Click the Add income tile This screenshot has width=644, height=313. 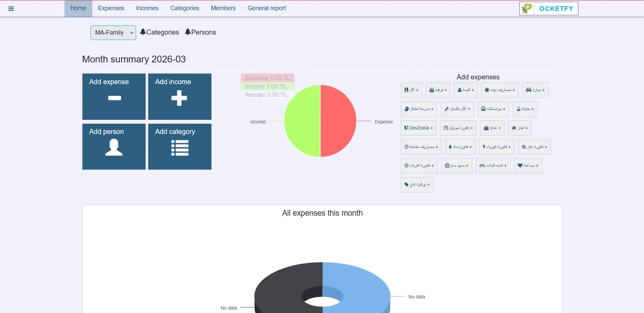tap(179, 97)
